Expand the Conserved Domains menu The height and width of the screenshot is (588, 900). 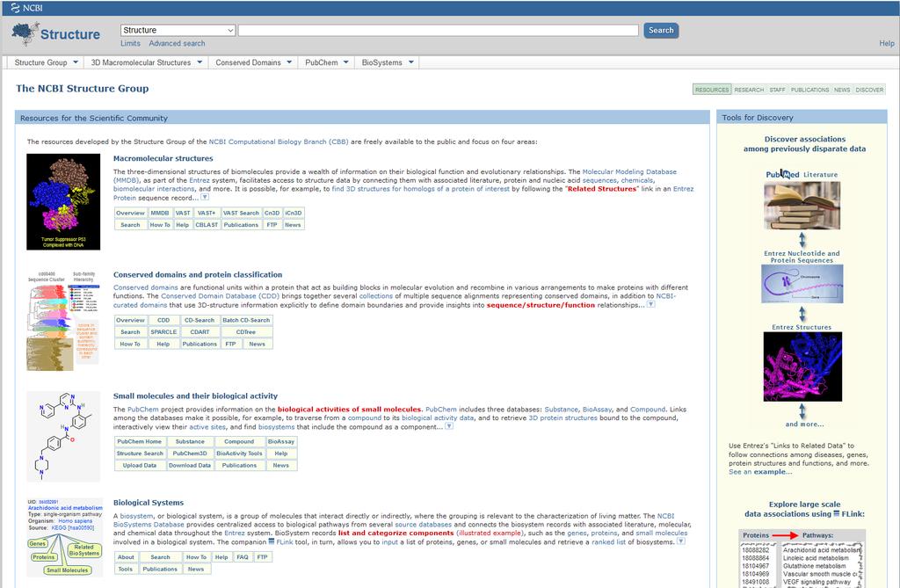(x=253, y=62)
